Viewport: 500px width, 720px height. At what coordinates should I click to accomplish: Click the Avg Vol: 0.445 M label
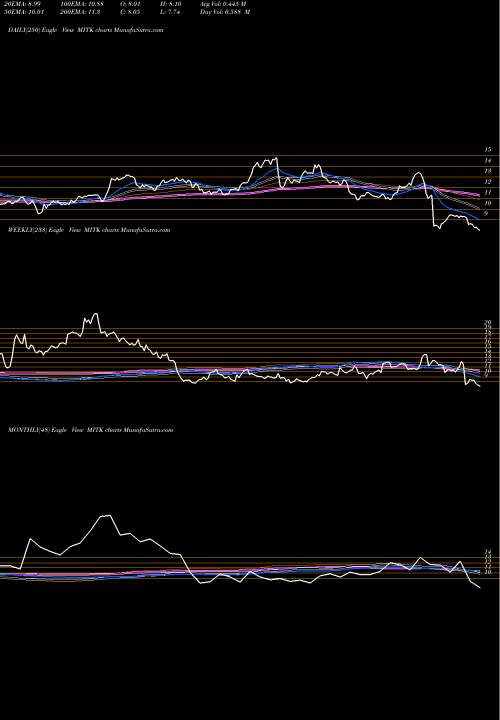pos(223,4)
